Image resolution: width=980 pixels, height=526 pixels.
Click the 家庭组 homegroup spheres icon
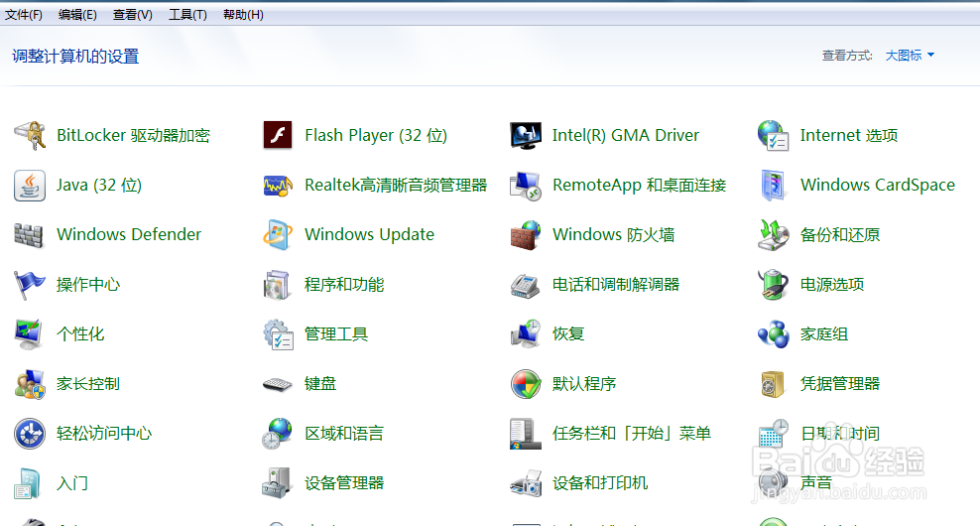(x=773, y=334)
